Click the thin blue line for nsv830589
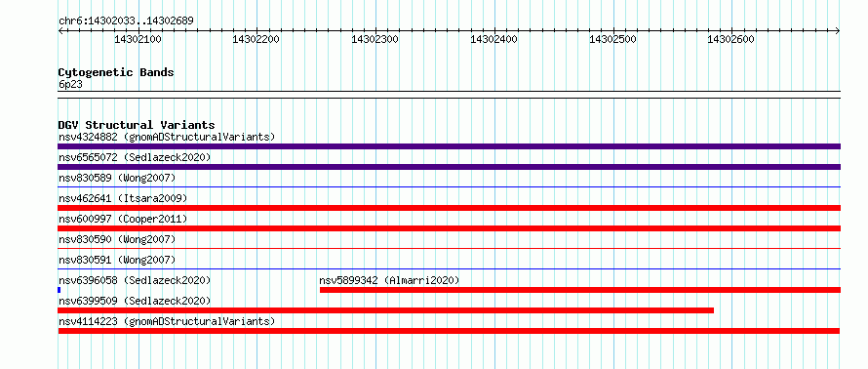This screenshot has width=868, height=369. pos(449,187)
